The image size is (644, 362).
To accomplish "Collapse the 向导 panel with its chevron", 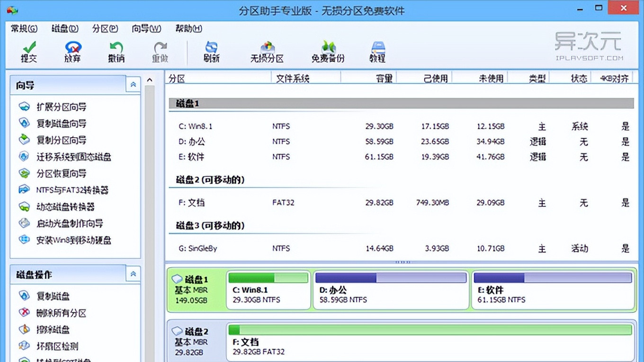I will point(133,83).
